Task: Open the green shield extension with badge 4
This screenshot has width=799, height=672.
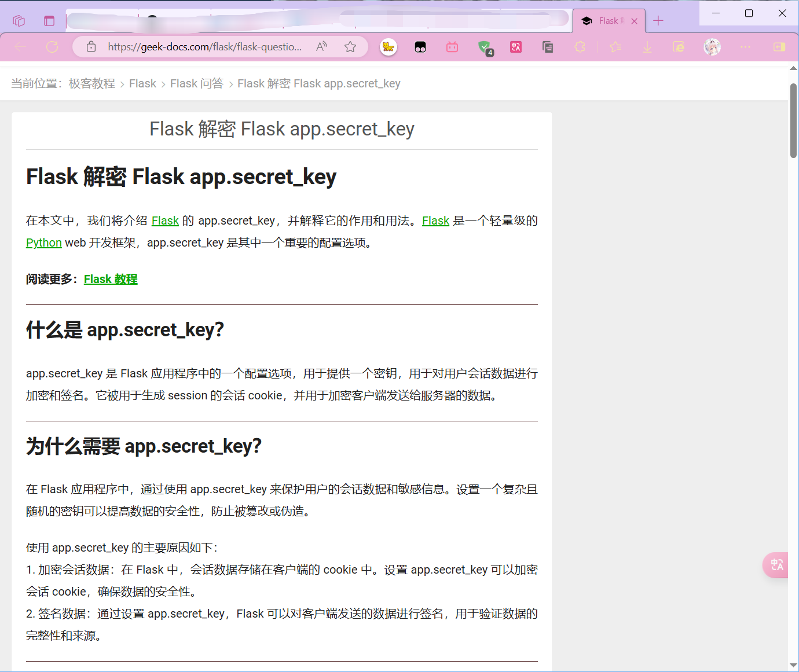Action: [485, 48]
